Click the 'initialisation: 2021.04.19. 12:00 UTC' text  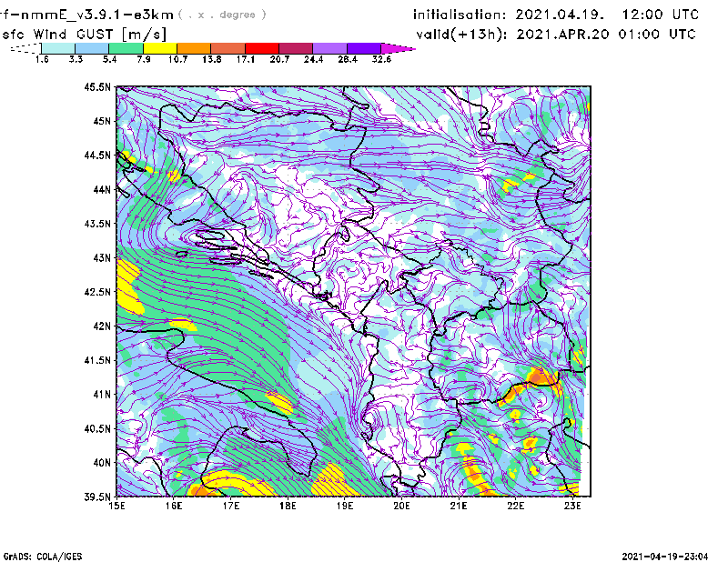click(556, 15)
